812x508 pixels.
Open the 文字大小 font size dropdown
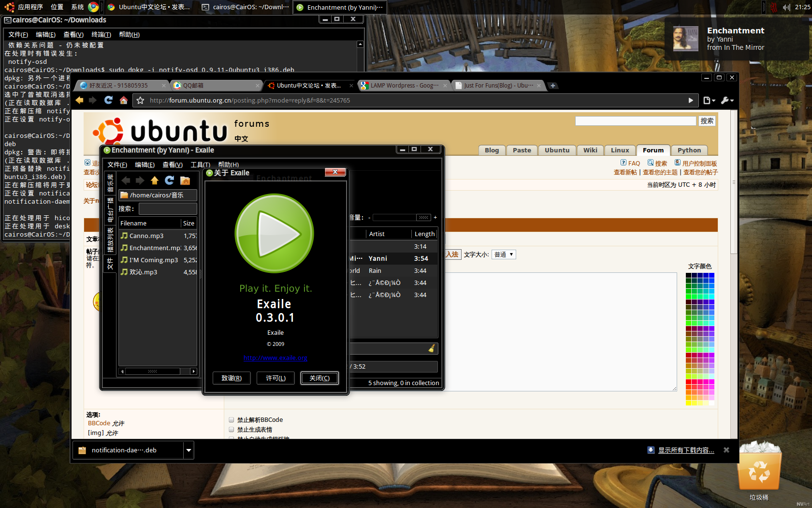click(x=504, y=254)
